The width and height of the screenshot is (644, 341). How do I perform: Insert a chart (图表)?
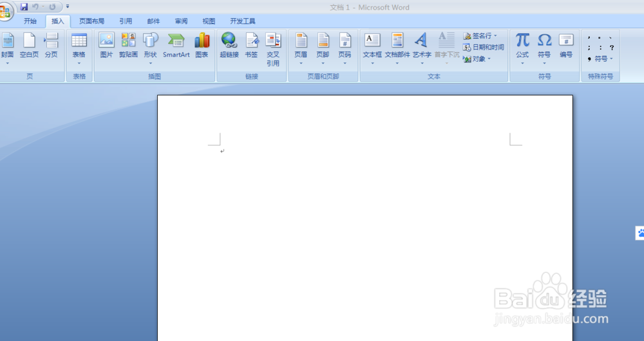tap(202, 45)
